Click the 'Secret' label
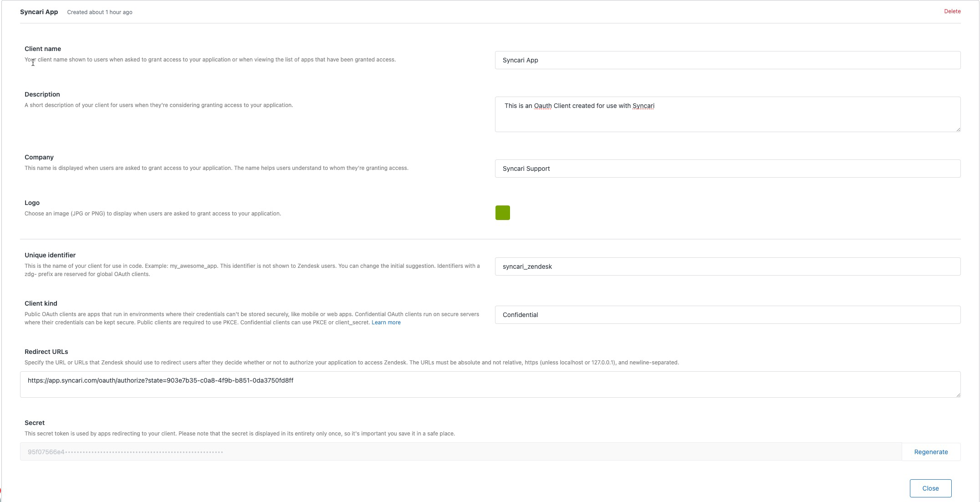The width and height of the screenshot is (980, 502). [x=35, y=423]
